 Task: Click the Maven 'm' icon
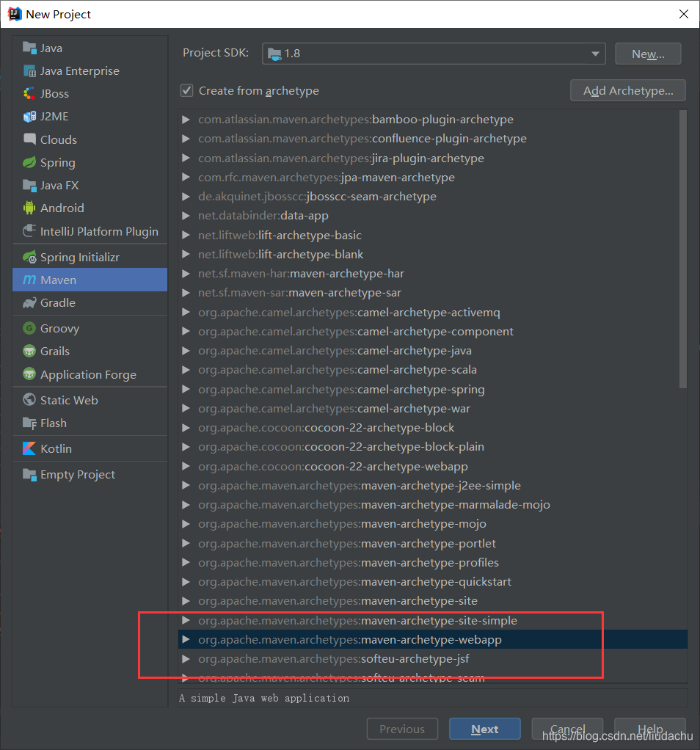pyautogui.click(x=29, y=280)
